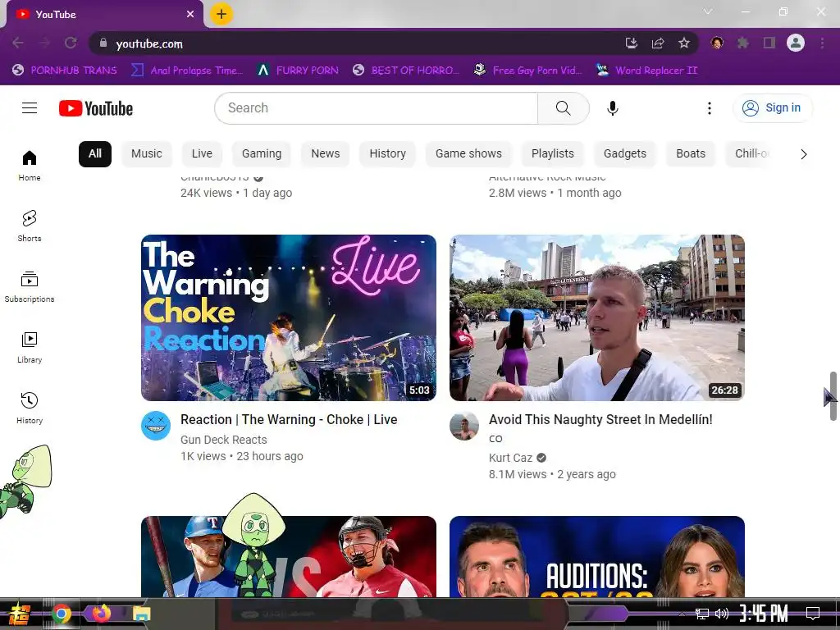This screenshot has height=630, width=840.
Task: Launch Firefox from the taskbar
Action: 102,614
